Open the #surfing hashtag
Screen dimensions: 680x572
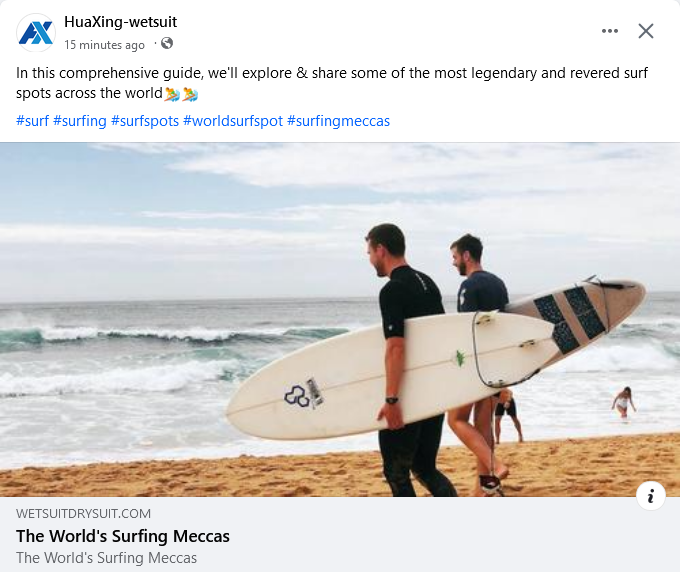tap(79, 121)
